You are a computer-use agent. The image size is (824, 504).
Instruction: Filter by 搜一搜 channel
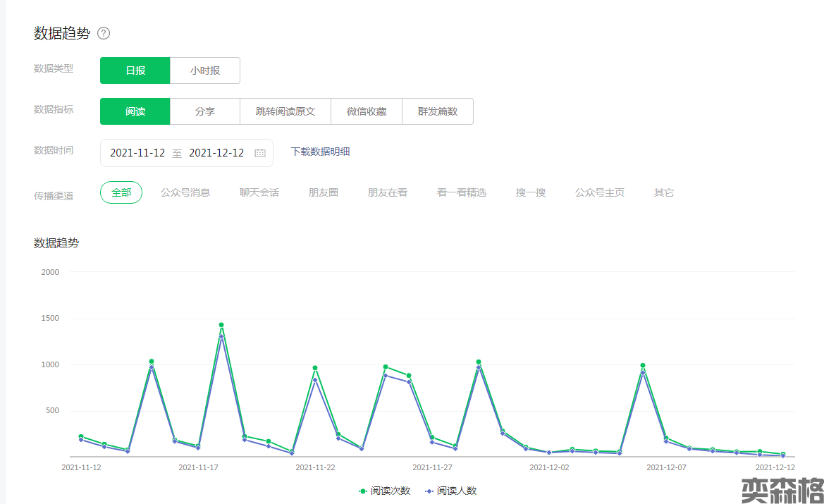[531, 192]
